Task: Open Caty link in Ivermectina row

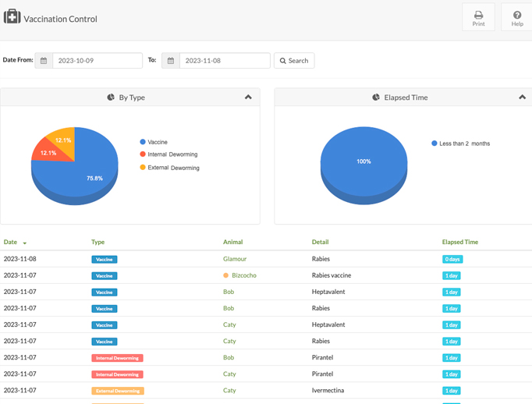Action: (229, 391)
